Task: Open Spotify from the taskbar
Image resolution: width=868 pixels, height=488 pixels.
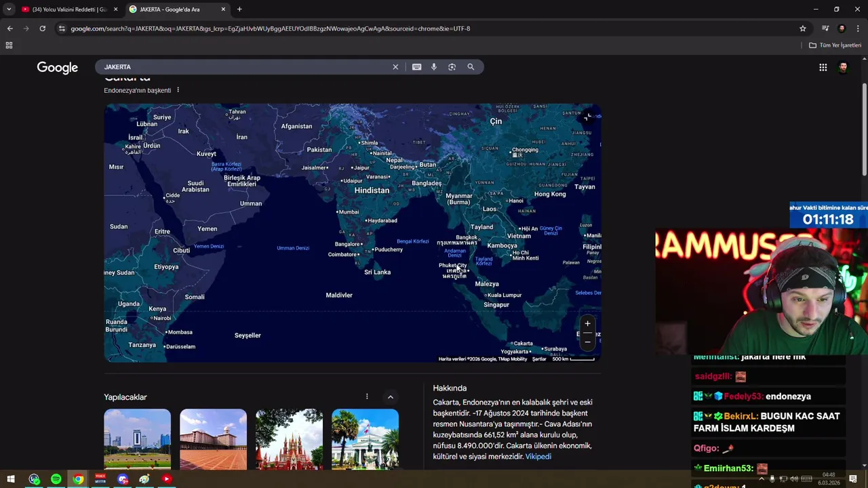Action: tap(56, 479)
